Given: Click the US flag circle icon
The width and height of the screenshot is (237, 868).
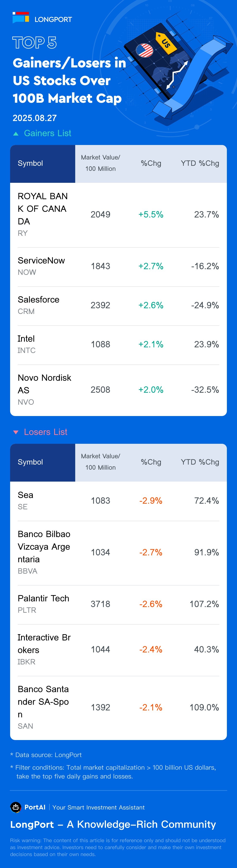Looking at the screenshot, I should click(145, 51).
